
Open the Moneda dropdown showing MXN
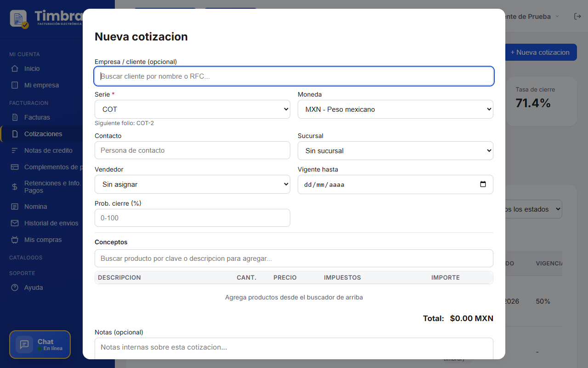click(396, 109)
